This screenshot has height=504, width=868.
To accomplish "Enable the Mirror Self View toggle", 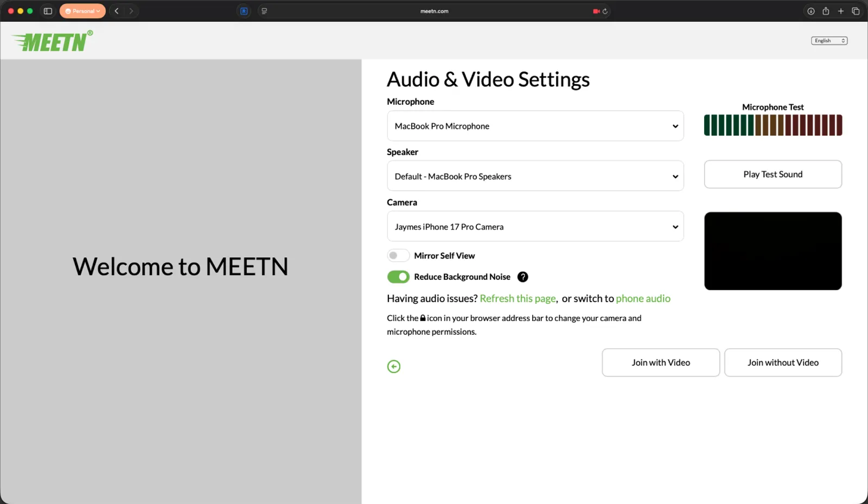I will 398,256.
